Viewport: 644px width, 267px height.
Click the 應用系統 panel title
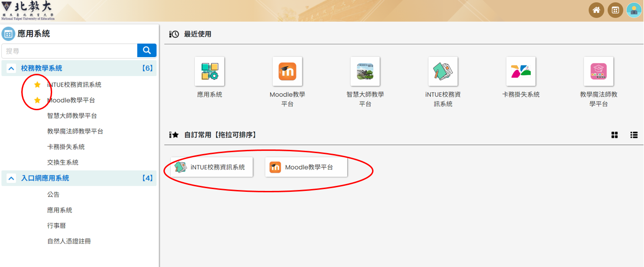tap(34, 34)
